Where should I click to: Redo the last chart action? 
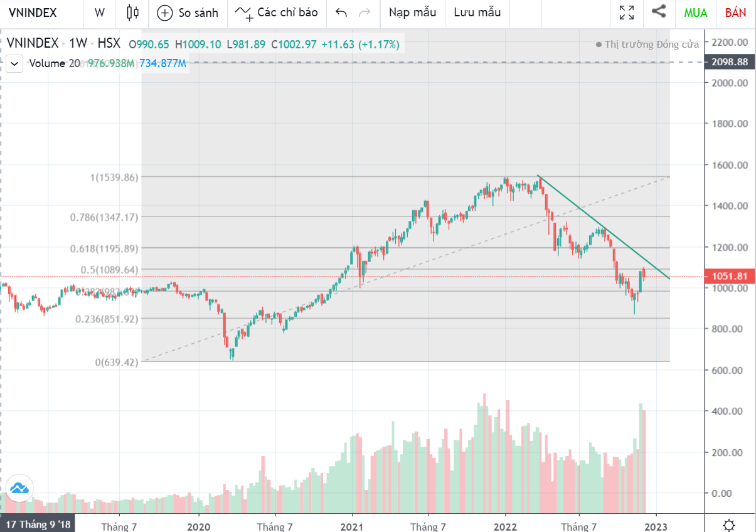(x=364, y=13)
